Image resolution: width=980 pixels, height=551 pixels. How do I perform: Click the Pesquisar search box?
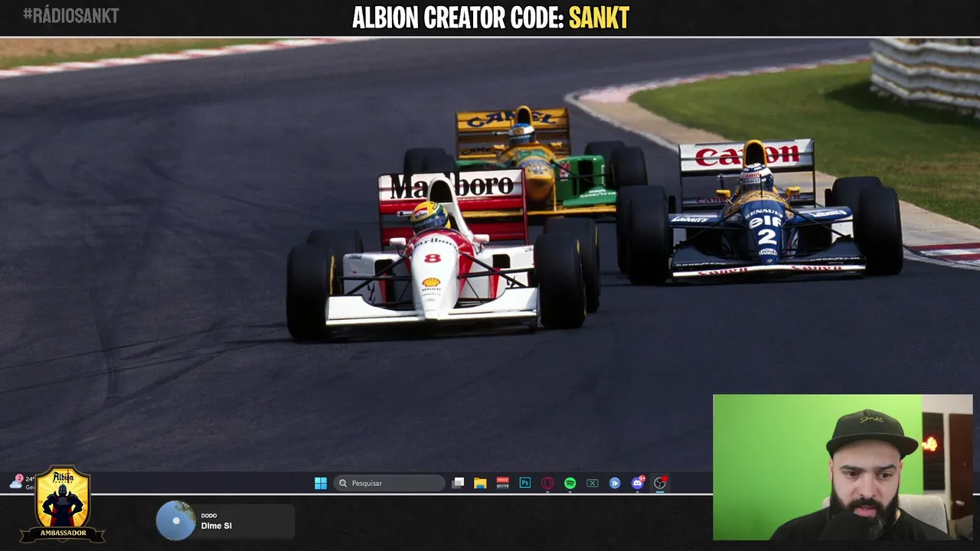389,483
